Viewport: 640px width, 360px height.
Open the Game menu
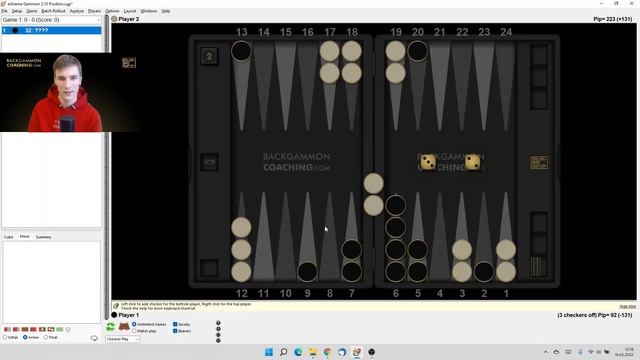tap(32, 11)
